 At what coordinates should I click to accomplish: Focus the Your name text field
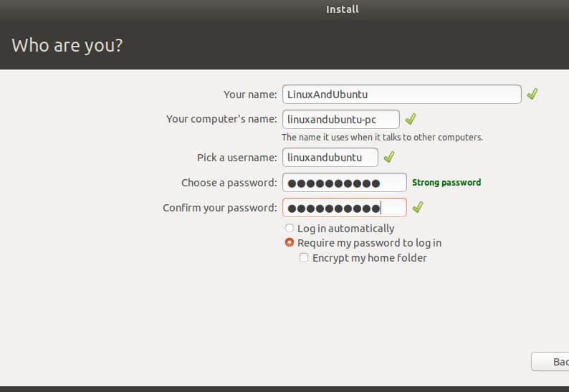coord(401,95)
